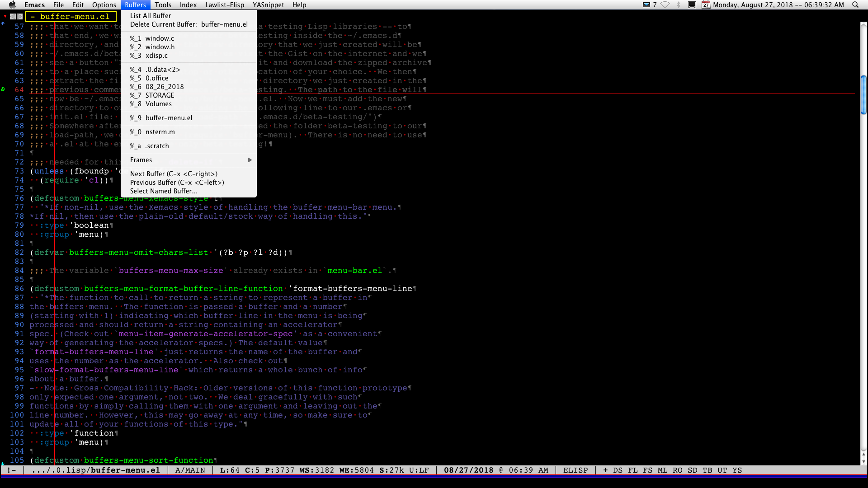Switch to buffer window.h
Image resolution: width=868 pixels, height=488 pixels.
[x=189, y=47]
